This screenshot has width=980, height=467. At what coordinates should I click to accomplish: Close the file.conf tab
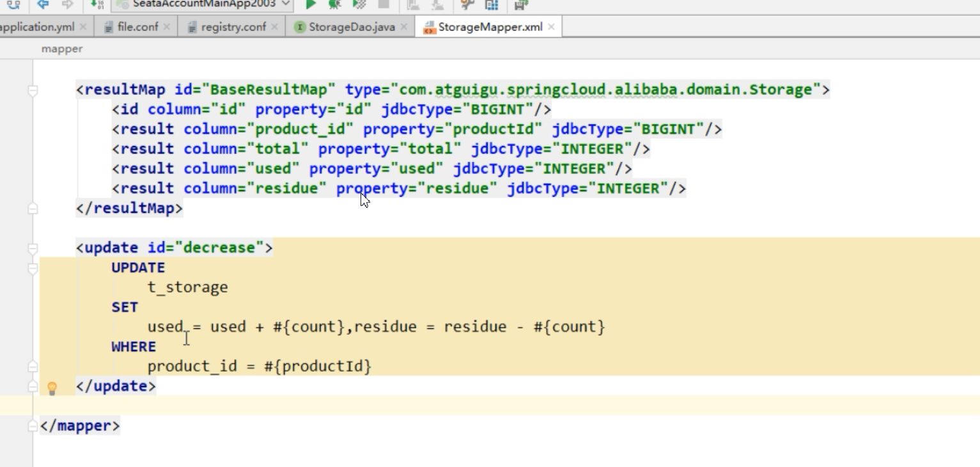(x=167, y=27)
